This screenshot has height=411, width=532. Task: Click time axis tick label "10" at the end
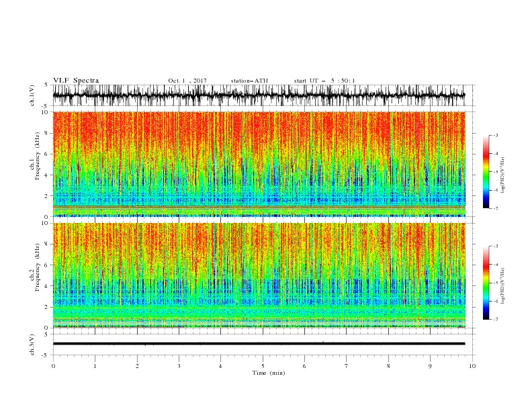click(472, 366)
